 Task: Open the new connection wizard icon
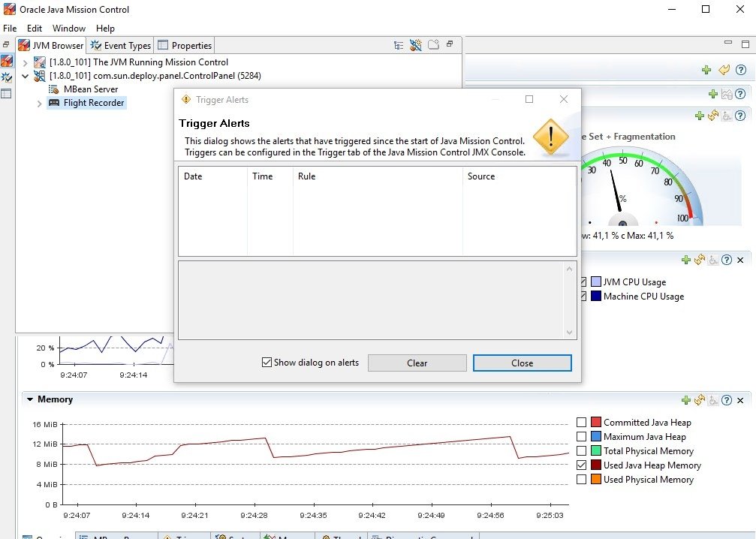point(416,45)
